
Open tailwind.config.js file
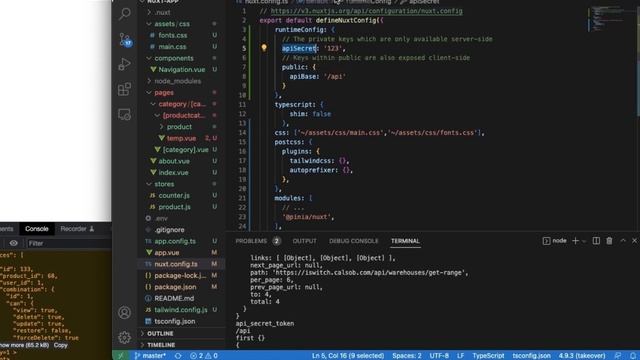[181, 310]
